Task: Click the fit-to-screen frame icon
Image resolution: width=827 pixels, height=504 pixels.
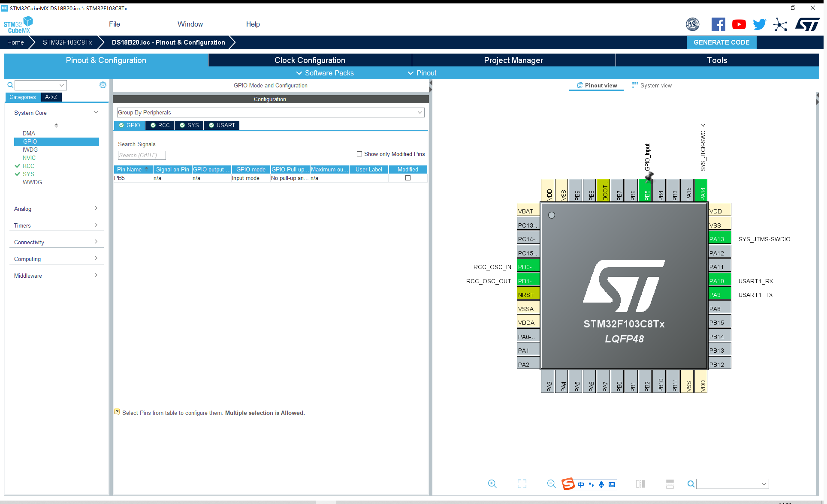Action: [522, 484]
